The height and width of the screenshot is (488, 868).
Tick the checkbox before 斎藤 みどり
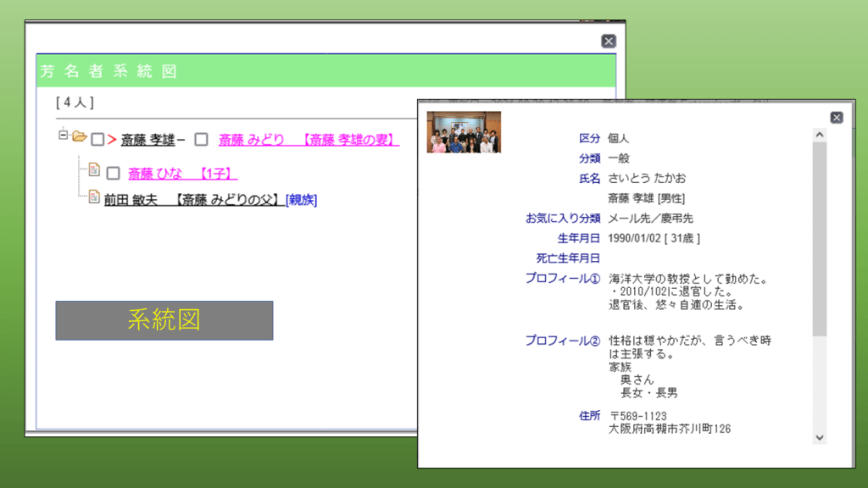[201, 140]
